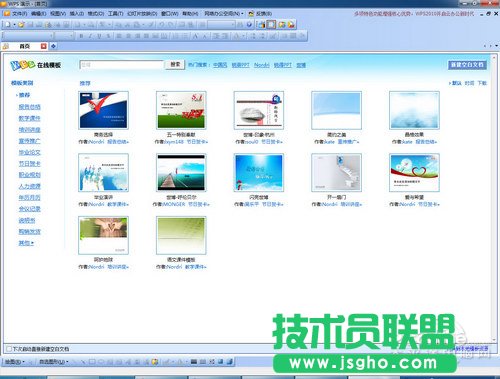Open the font name combo box
Viewport: 500px width, 379px height.
(x=27, y=36)
